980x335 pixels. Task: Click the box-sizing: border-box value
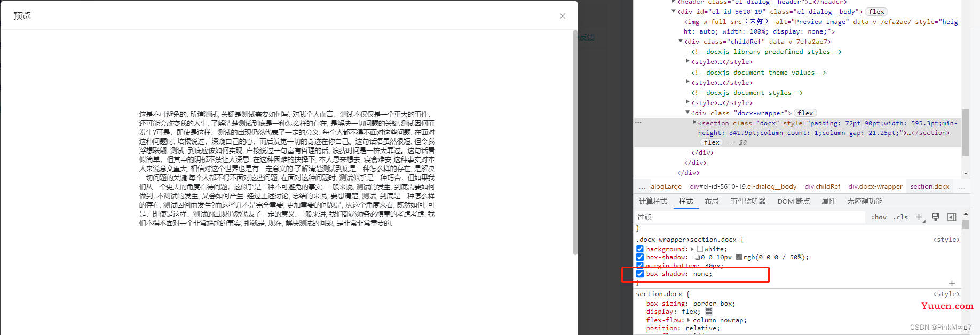click(x=714, y=304)
